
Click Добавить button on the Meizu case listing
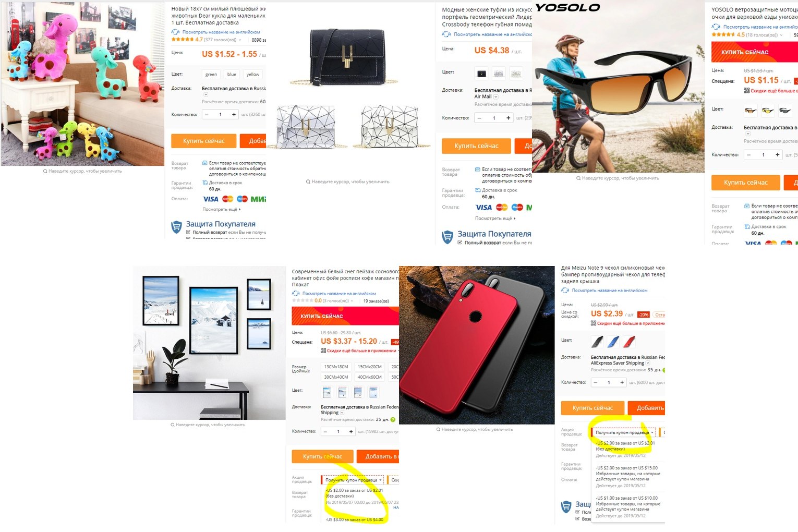click(647, 408)
